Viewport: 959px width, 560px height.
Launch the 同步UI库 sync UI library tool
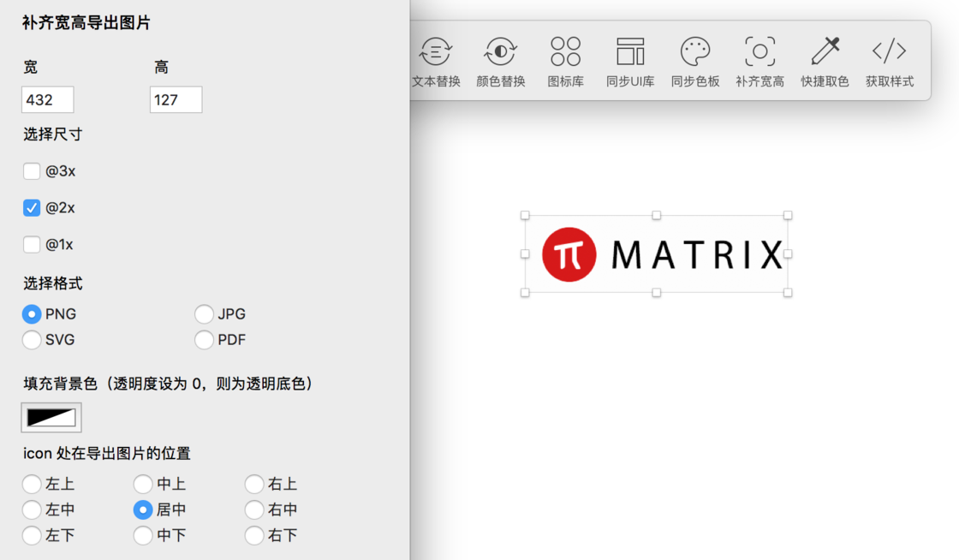(x=630, y=62)
